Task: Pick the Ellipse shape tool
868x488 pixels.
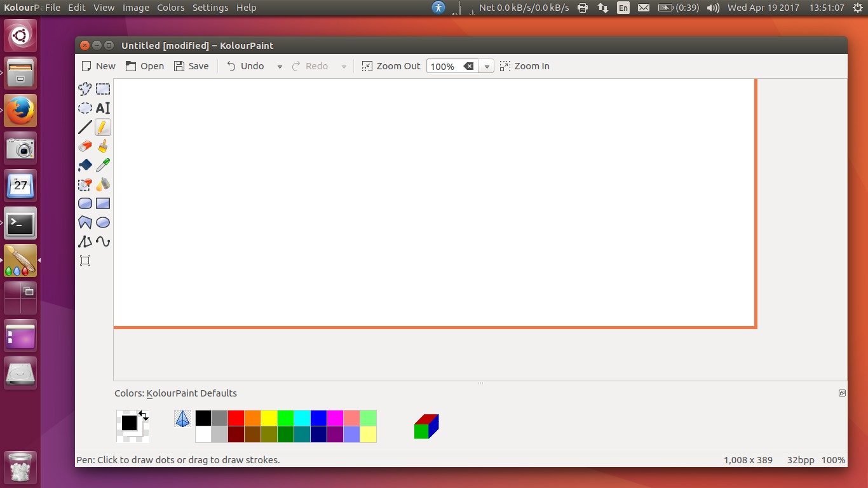Action: click(x=103, y=222)
